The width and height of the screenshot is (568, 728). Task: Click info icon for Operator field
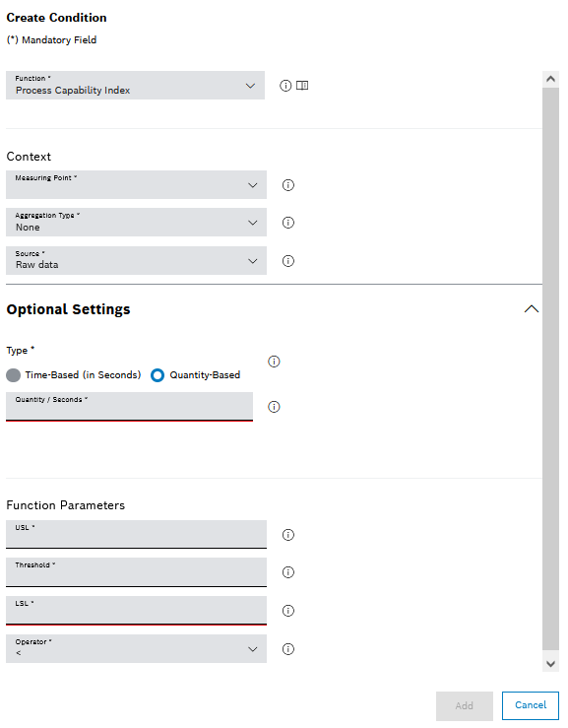(288, 649)
